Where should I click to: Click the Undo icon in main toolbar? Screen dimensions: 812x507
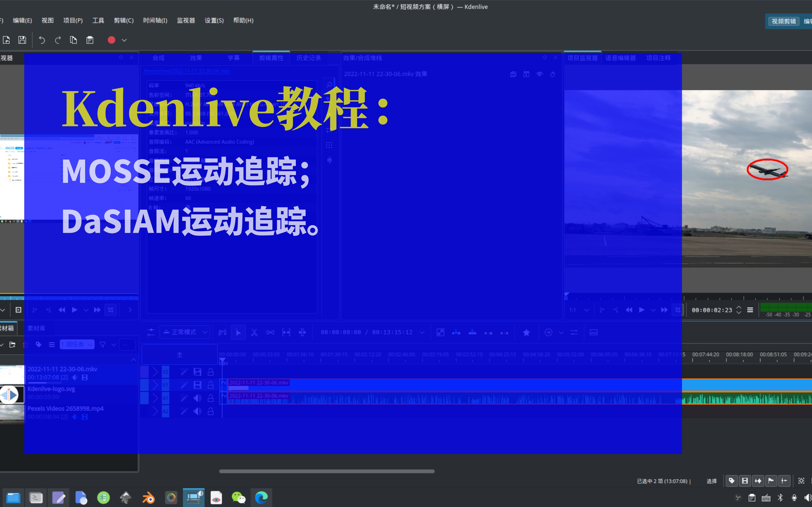42,40
